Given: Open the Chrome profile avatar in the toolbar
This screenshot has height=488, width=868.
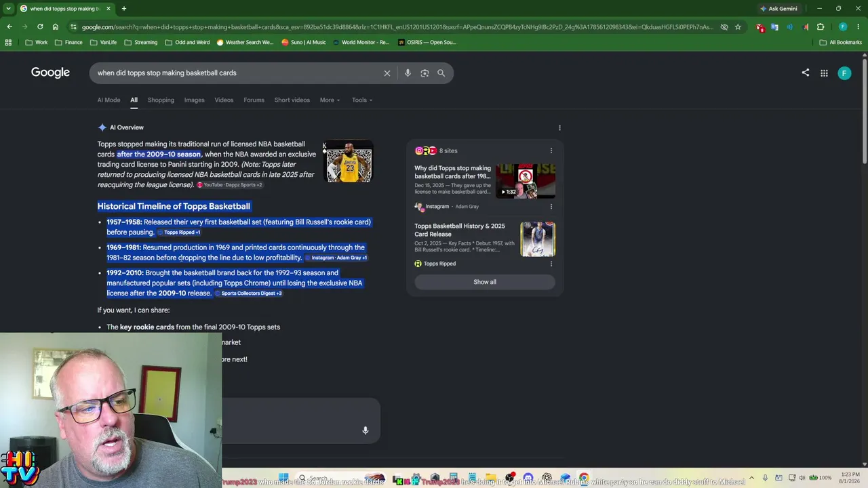Looking at the screenshot, I should [x=843, y=27].
